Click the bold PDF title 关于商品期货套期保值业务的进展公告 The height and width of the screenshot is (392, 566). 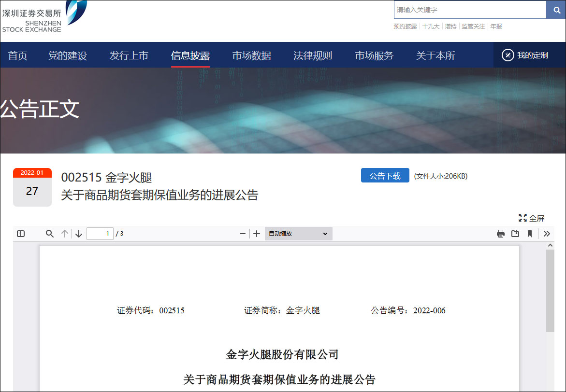279,379
